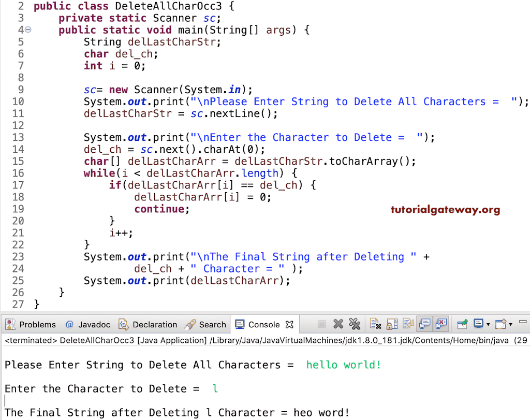Remove all terminated launches
This screenshot has height=420, width=530.
click(355, 324)
